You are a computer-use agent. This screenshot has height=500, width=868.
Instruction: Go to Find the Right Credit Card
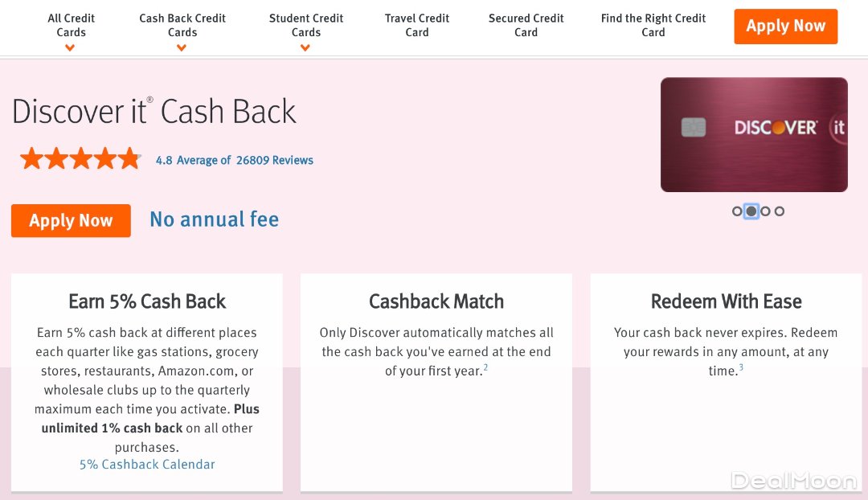653,25
